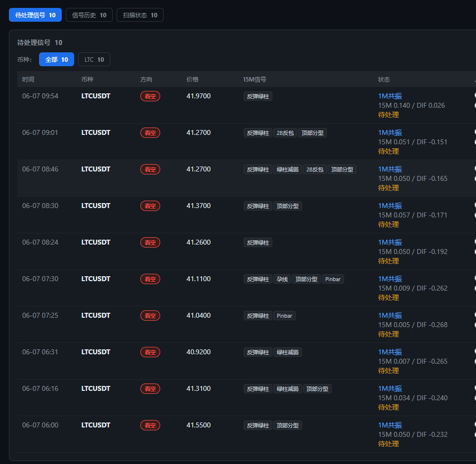Screen dimensions: 476x464
Task: Switch to the 待处理信号 tab
Action: pyautogui.click(x=35, y=15)
